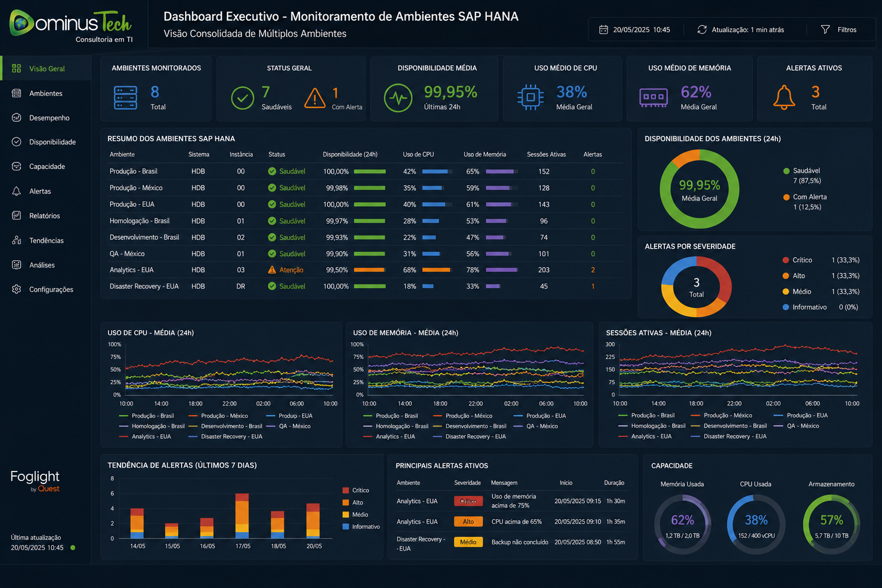The image size is (882, 588).
Task: Click the CPU chip icon in Uso Médio de CPU
Action: [x=530, y=98]
